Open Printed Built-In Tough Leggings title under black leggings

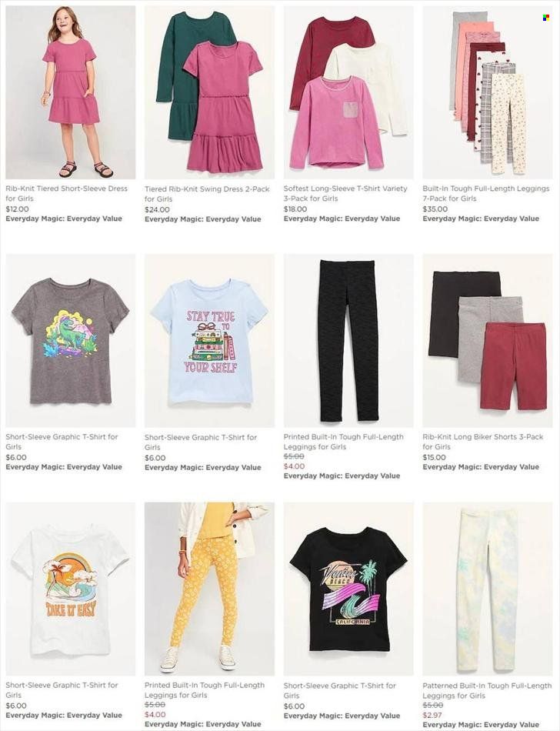[x=343, y=442]
